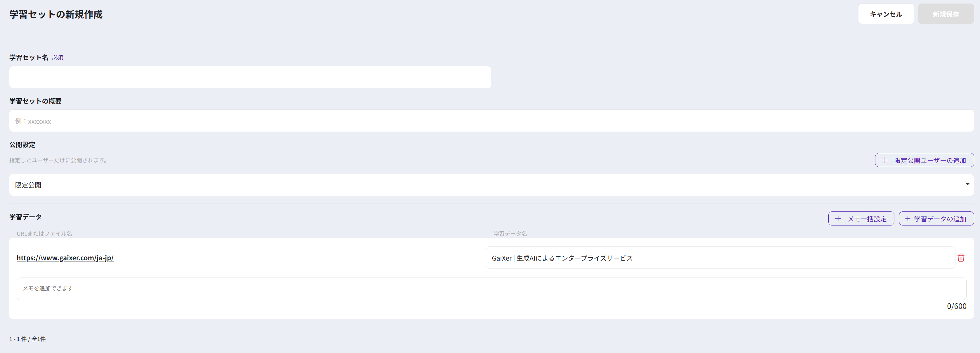Click the 0/600 character counter
The height and width of the screenshot is (353, 980).
point(956,306)
